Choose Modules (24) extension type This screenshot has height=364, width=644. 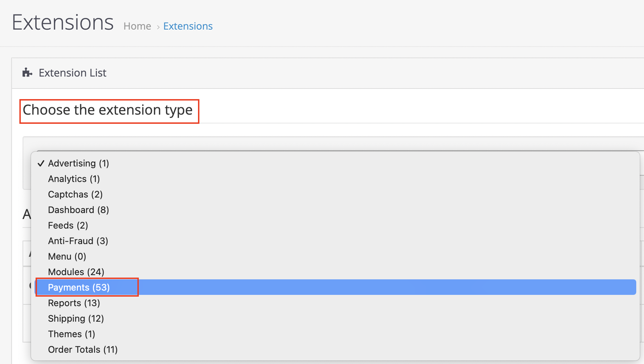76,272
